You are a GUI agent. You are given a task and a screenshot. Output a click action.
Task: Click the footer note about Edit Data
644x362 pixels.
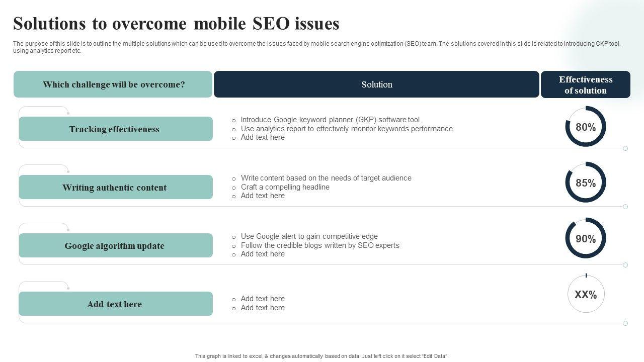(x=321, y=356)
